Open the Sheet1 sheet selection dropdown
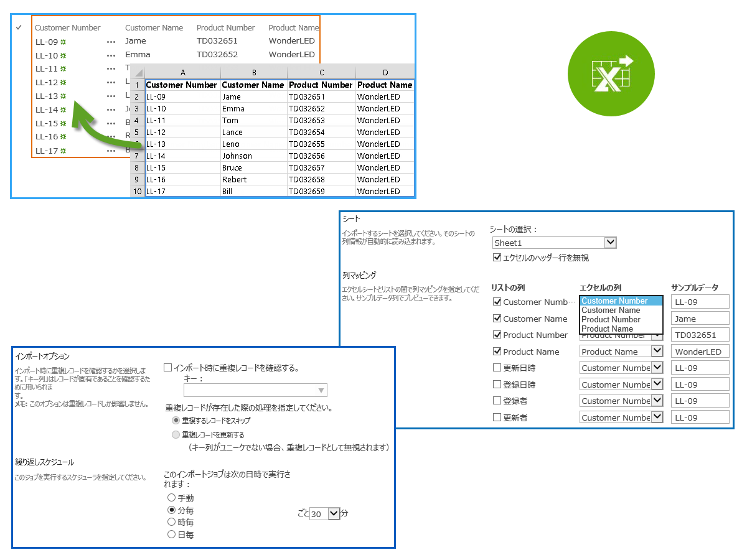 tap(610, 243)
